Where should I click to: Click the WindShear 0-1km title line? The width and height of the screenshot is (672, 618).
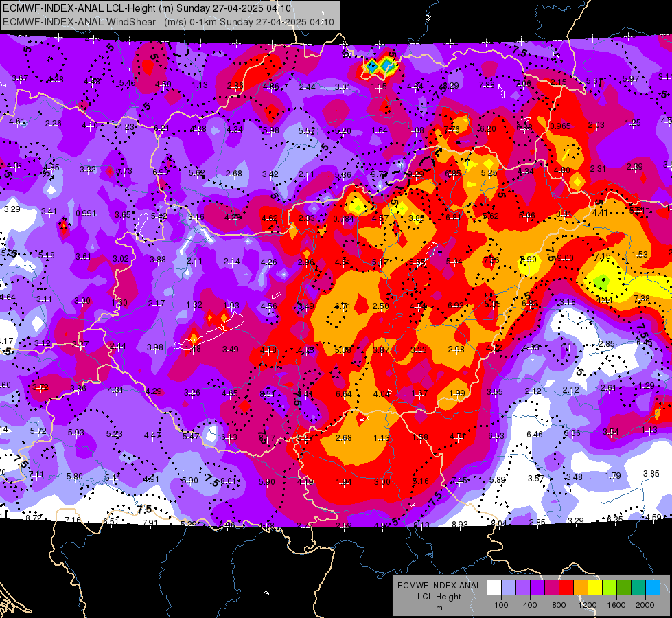[168, 22]
